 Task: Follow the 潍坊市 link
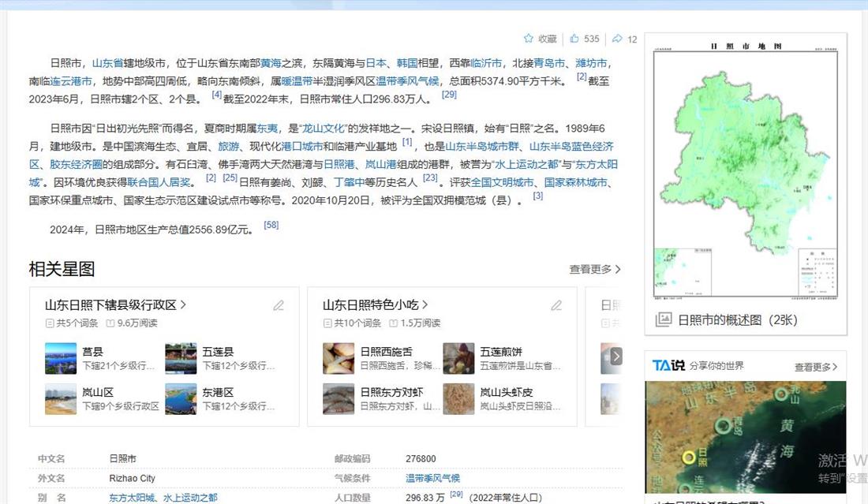click(591, 63)
